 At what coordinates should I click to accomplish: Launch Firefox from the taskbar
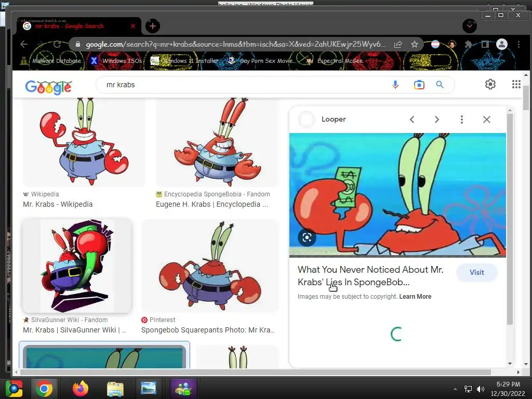pyautogui.click(x=81, y=389)
